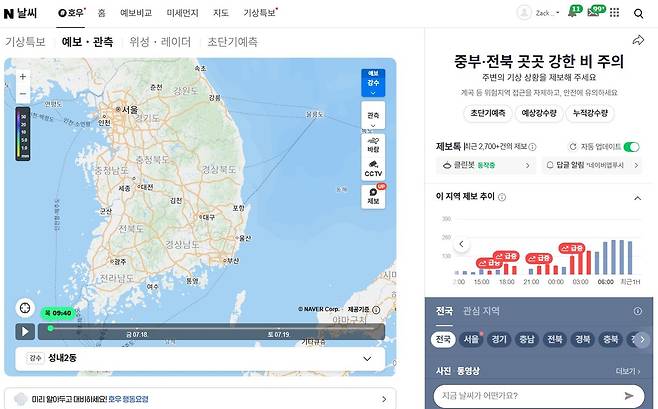Open 기상특보 top menu item
This screenshot has width=658, height=409.
[x=259, y=13]
